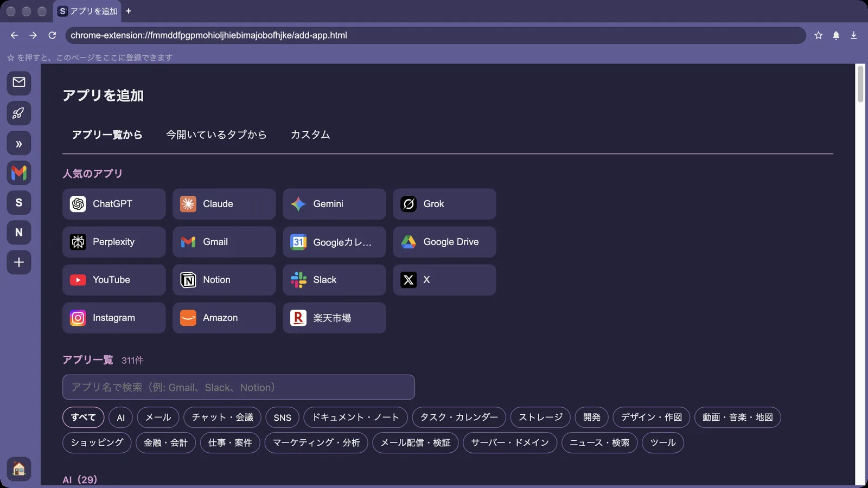Add the 楽天市場 app

click(334, 318)
